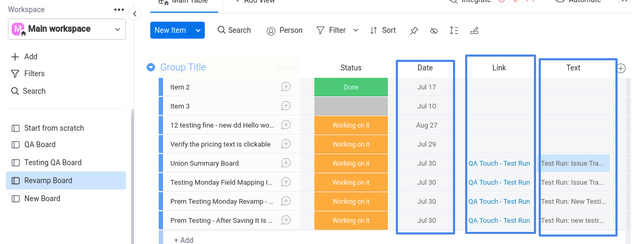This screenshot has width=644, height=244.
Task: Open QA Touch link for Prem Testing - After Saving
Action: (x=499, y=221)
